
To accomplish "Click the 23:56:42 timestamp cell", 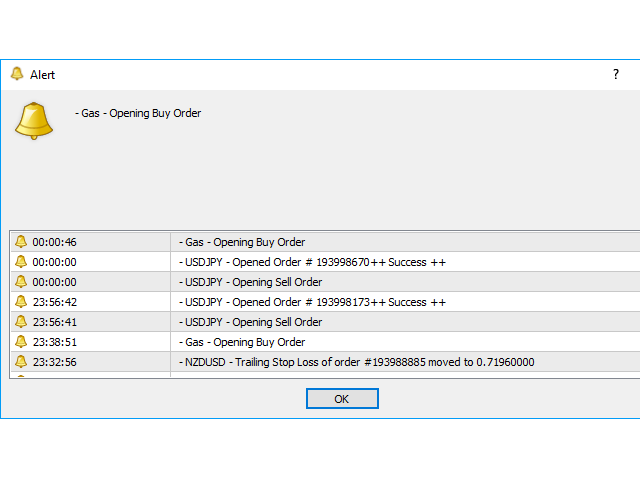I will click(55, 301).
